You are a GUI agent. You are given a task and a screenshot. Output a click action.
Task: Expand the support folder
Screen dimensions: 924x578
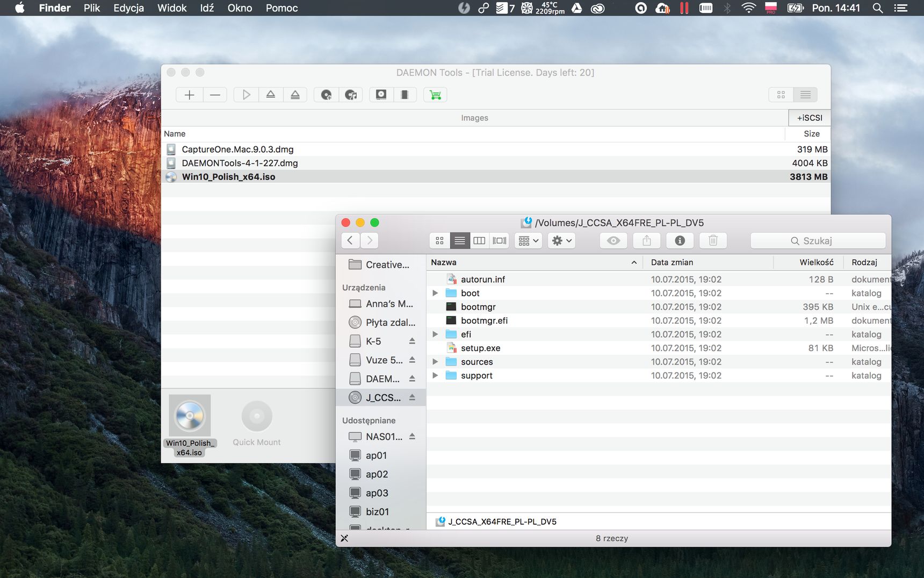pos(435,375)
